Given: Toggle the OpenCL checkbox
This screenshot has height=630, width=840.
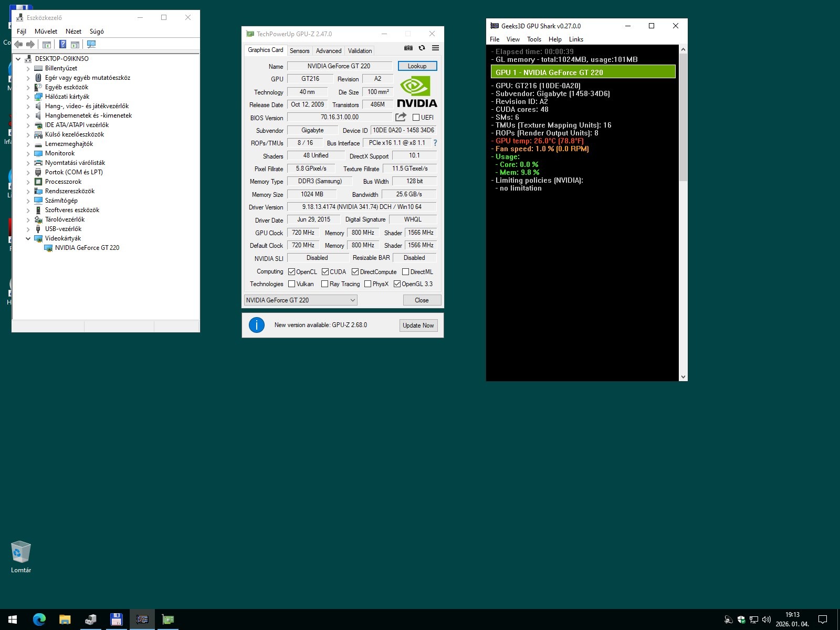Looking at the screenshot, I should 292,272.
